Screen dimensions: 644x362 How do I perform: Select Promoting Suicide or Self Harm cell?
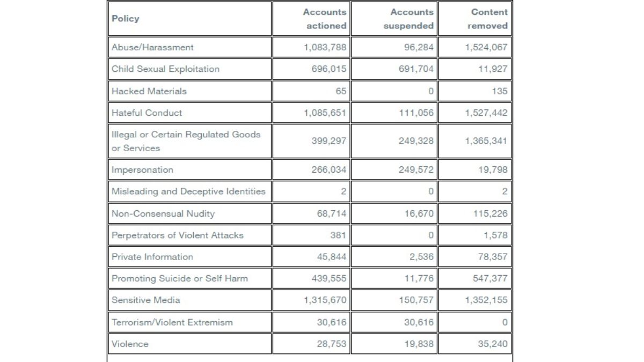[x=179, y=279]
